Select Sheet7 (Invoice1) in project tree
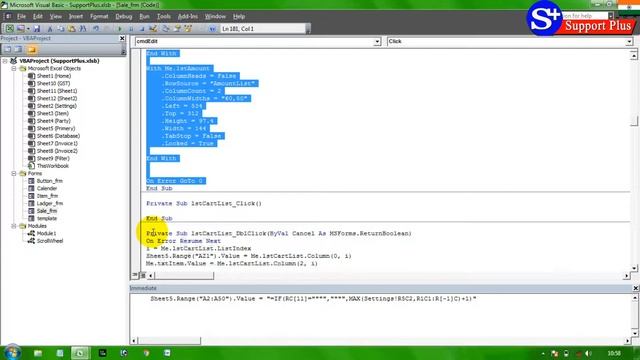The image size is (640, 360). pos(57,143)
